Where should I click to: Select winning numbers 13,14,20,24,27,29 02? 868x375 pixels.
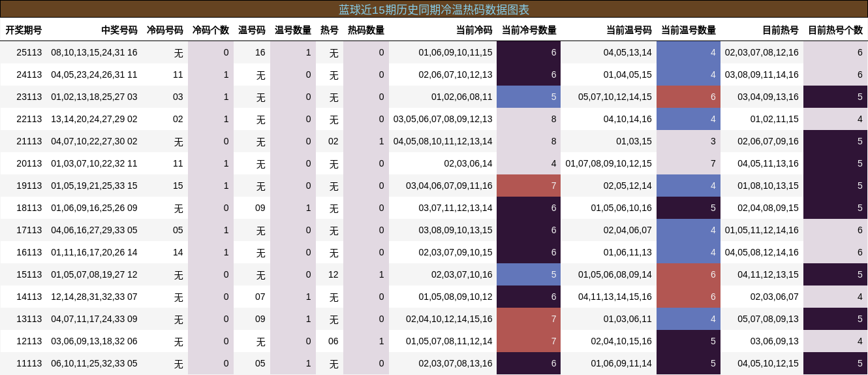pos(94,119)
